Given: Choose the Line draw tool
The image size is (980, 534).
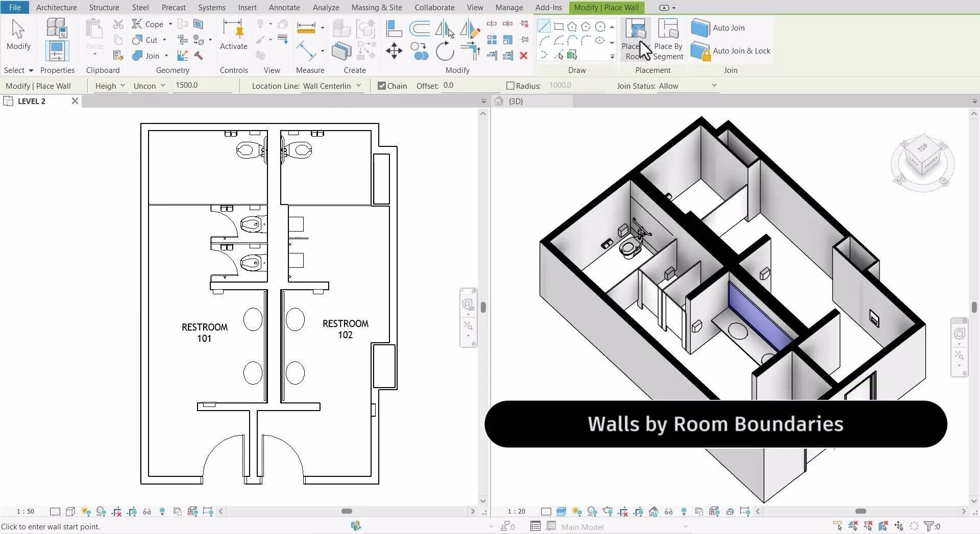Looking at the screenshot, I should click(544, 27).
